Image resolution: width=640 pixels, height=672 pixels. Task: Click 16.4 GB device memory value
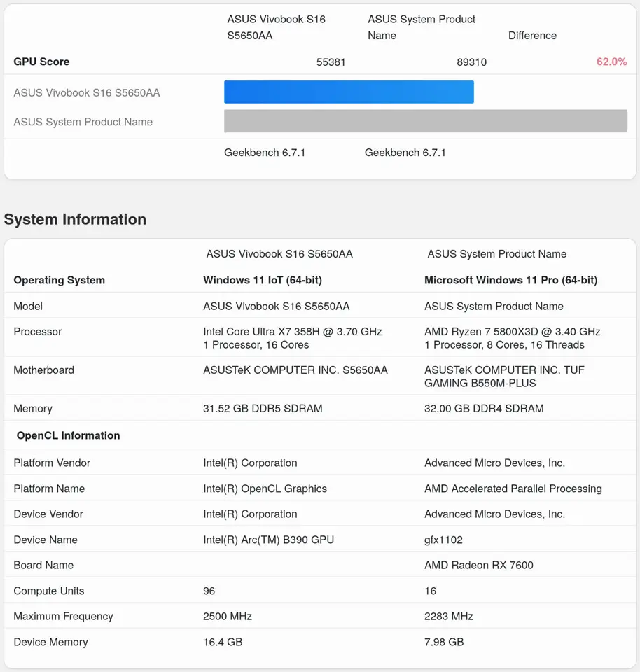223,642
